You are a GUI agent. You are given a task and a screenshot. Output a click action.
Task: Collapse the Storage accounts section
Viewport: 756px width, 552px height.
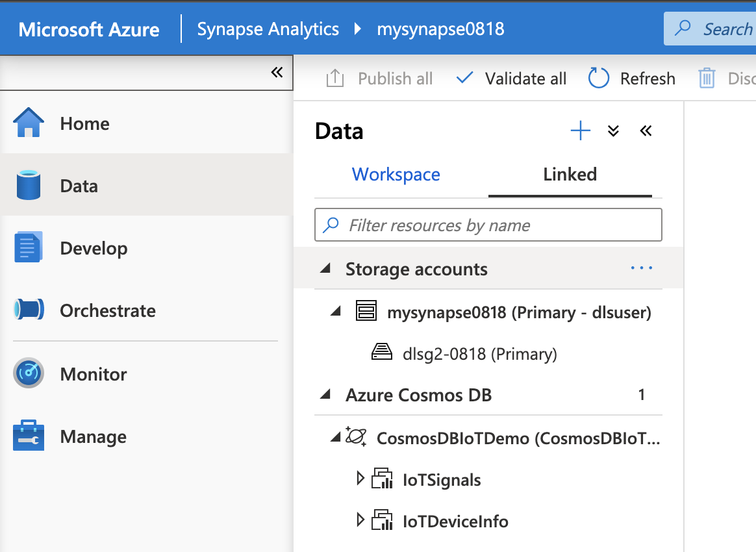pos(326,269)
